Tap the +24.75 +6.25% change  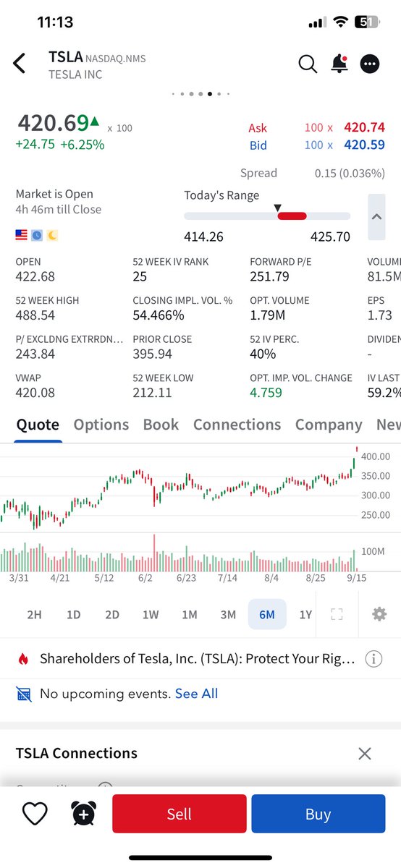[x=60, y=145]
